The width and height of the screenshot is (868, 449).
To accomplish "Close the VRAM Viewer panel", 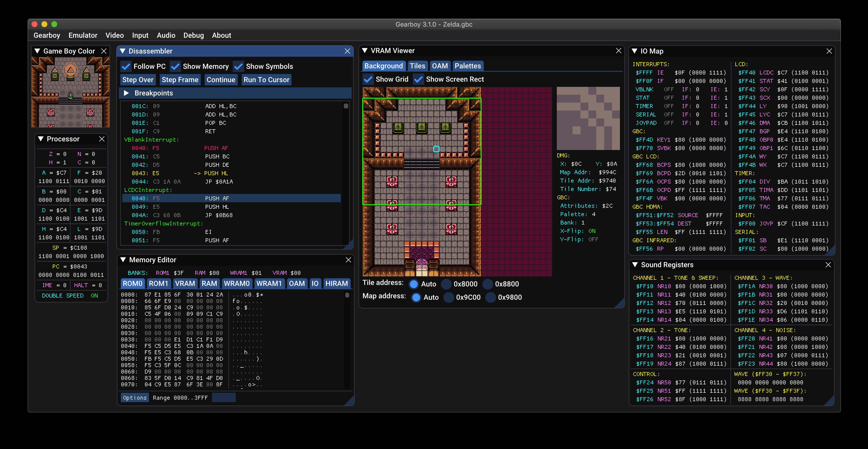I will [x=619, y=51].
